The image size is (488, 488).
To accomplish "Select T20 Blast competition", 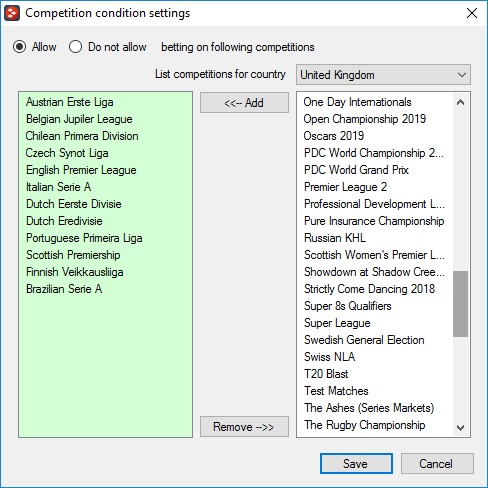I will click(x=326, y=374).
